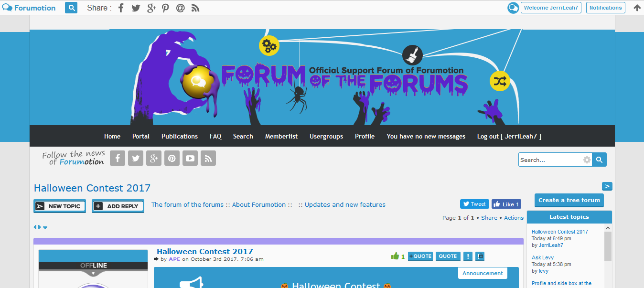Share this page by email
This screenshot has width=644, height=288.
pos(180,8)
